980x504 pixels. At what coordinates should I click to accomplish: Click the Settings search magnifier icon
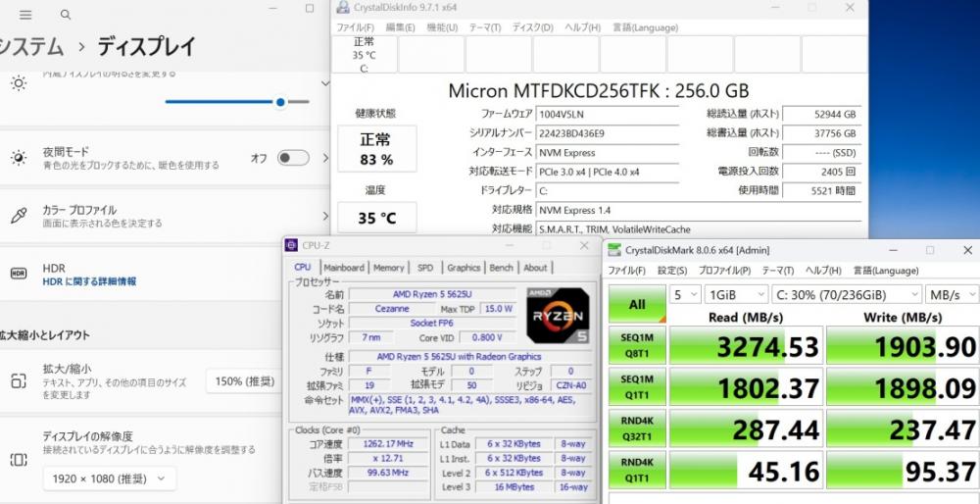[x=66, y=15]
